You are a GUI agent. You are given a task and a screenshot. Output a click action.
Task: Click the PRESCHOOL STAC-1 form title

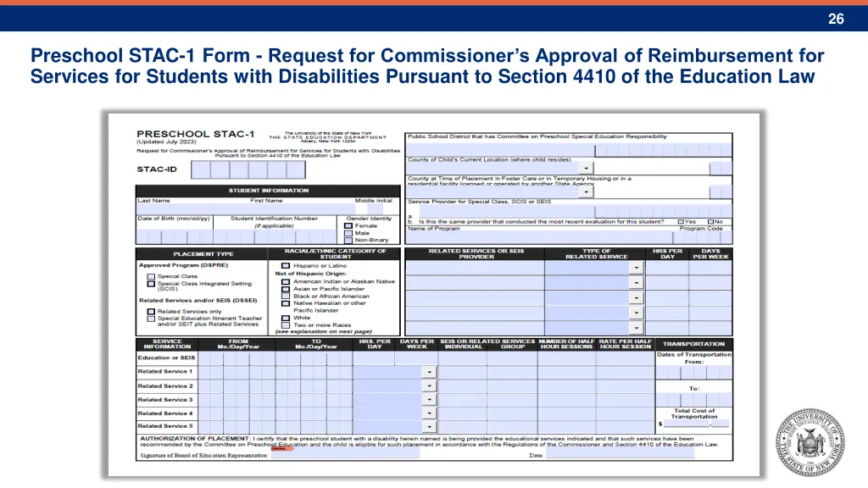196,134
